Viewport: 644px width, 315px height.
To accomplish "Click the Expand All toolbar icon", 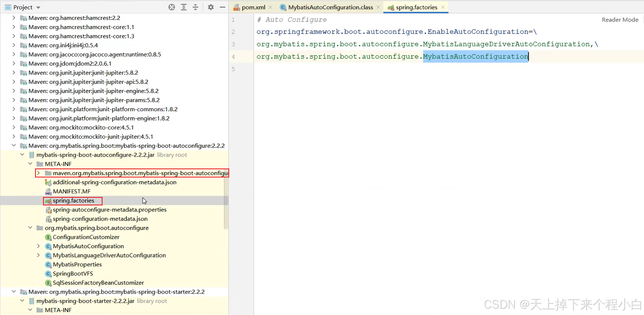I will (x=184, y=7).
